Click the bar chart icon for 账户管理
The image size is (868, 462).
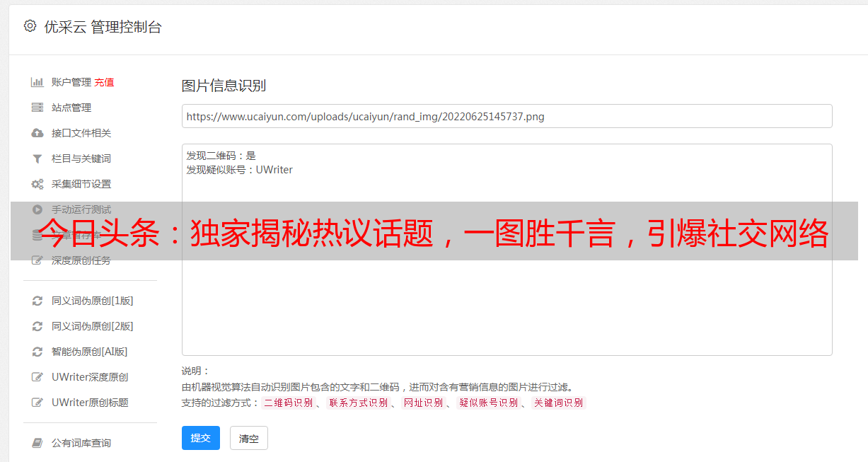point(37,82)
